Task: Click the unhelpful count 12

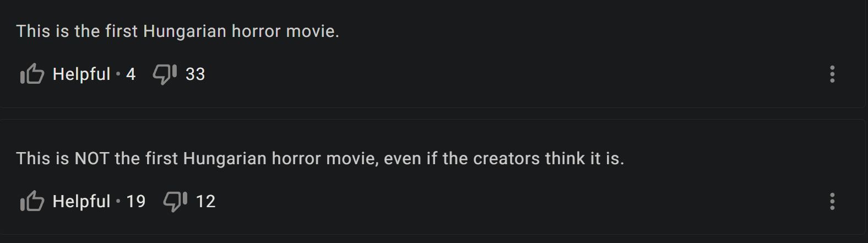Action: coord(205,201)
